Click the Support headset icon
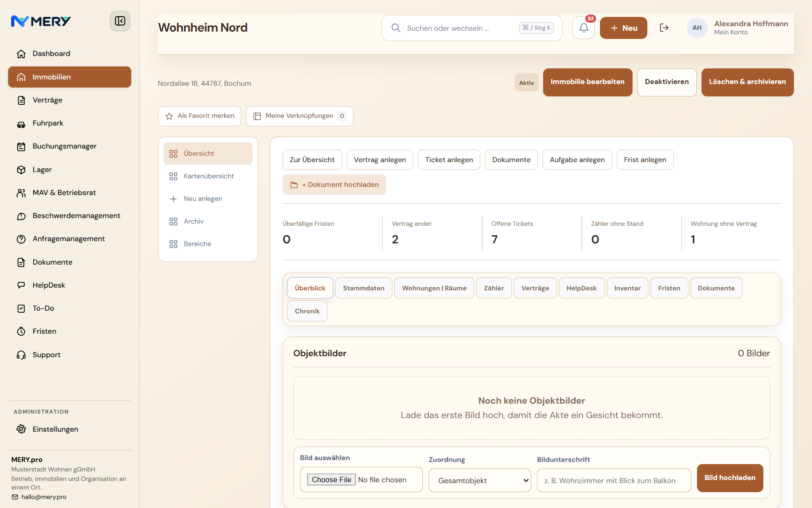The image size is (812, 508). pyautogui.click(x=21, y=355)
